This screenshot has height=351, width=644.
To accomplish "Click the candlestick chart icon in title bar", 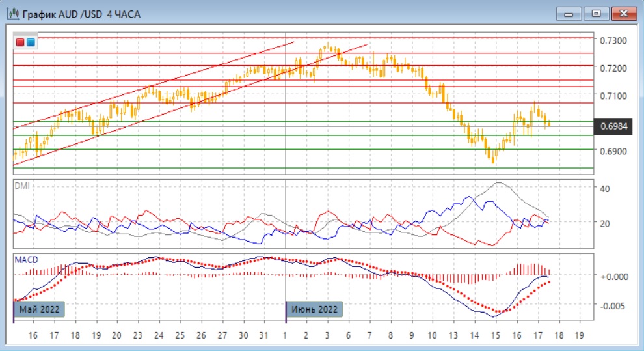I will 12,14.
